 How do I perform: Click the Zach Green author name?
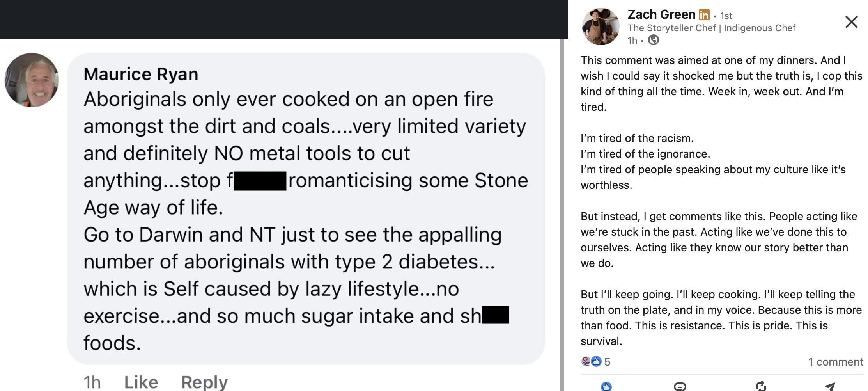coord(661,14)
